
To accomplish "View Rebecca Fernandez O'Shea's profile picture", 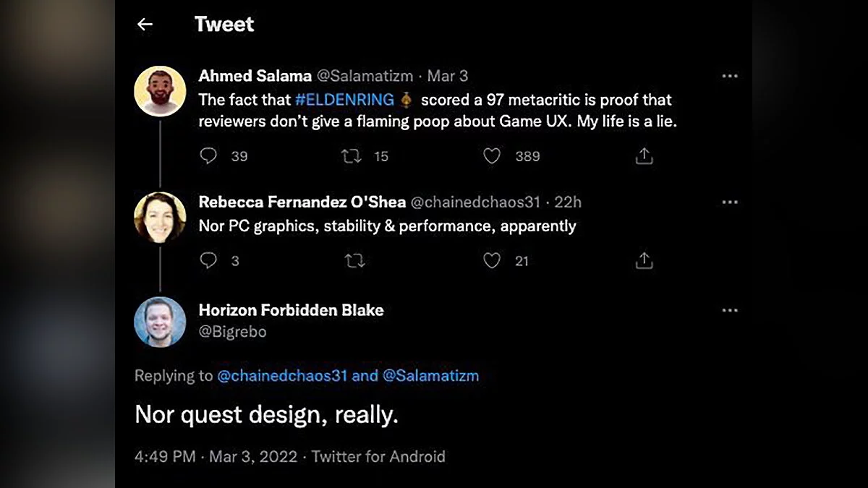I will click(161, 217).
